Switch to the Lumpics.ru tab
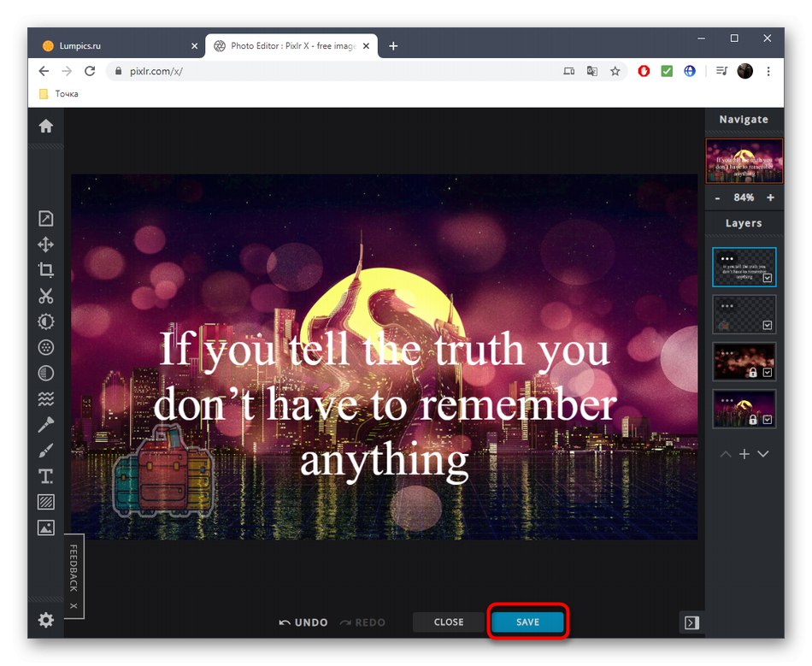Image resolution: width=812 pixels, height=666 pixels. [116, 45]
